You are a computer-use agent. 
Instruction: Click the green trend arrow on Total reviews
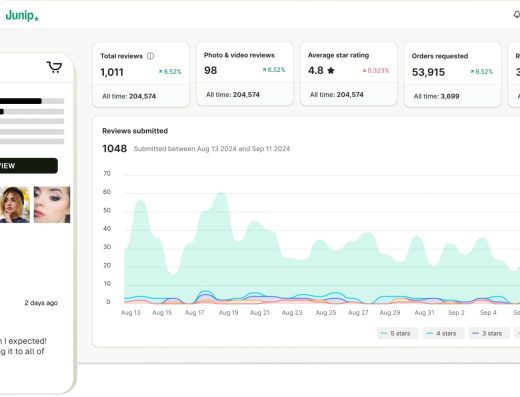pyautogui.click(x=160, y=72)
